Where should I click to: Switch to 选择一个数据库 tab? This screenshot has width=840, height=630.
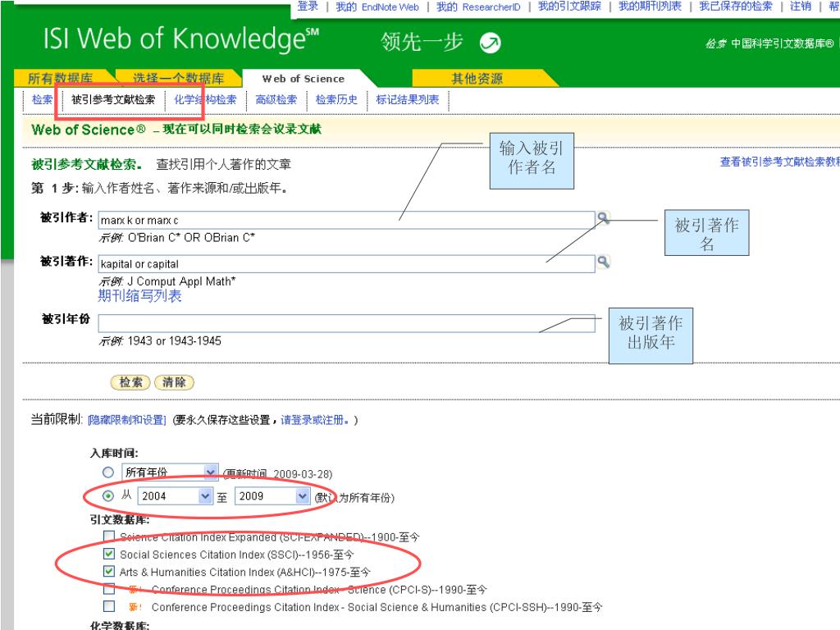click(x=178, y=78)
